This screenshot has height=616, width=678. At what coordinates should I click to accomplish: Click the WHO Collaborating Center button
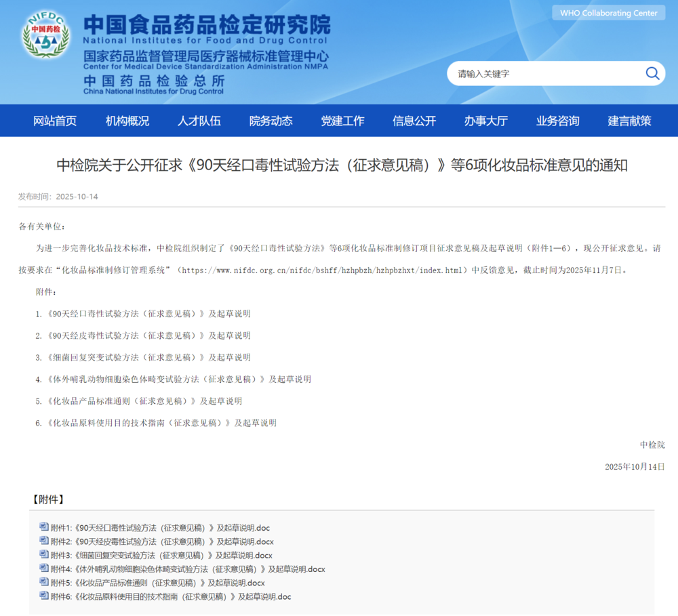pos(608,13)
